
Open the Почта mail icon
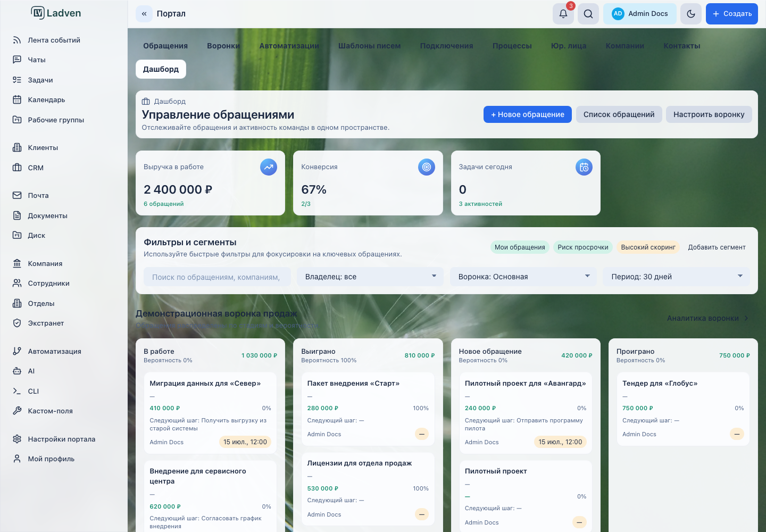tap(17, 195)
